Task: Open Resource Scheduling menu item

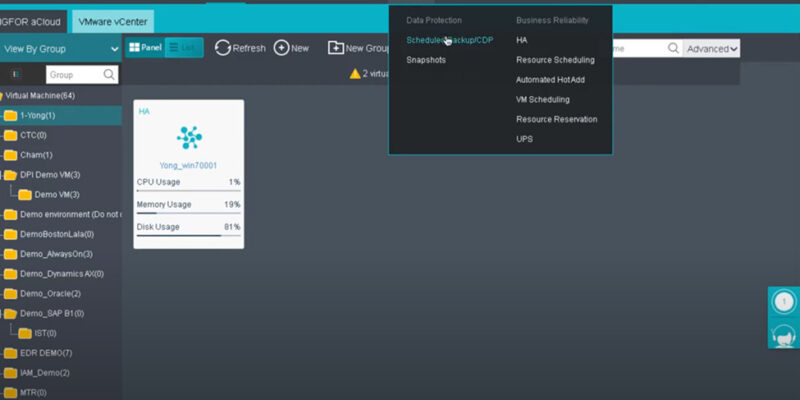Action: tap(555, 60)
